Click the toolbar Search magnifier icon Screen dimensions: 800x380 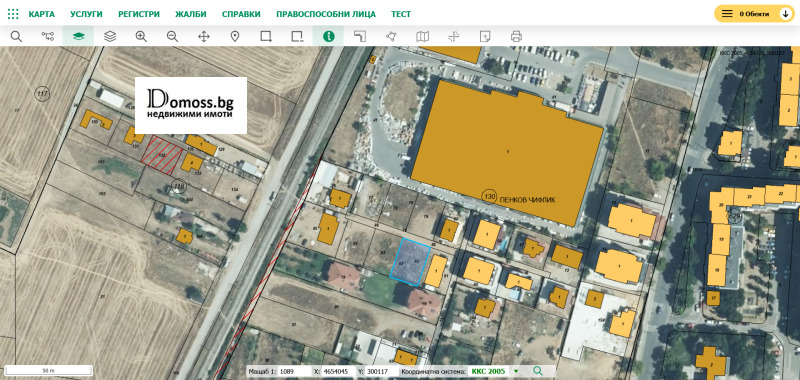pyautogui.click(x=16, y=36)
